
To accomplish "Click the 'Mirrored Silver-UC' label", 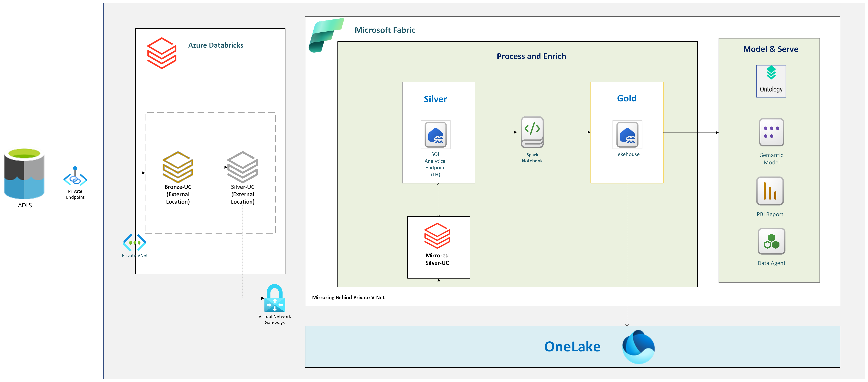I will point(437,259).
